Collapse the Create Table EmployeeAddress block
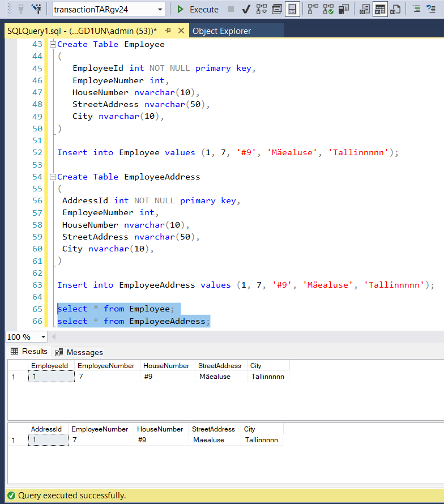 pyautogui.click(x=53, y=177)
